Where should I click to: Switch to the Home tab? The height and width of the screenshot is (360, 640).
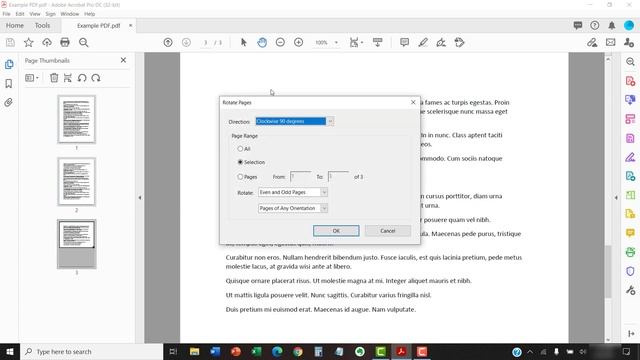pos(15,25)
